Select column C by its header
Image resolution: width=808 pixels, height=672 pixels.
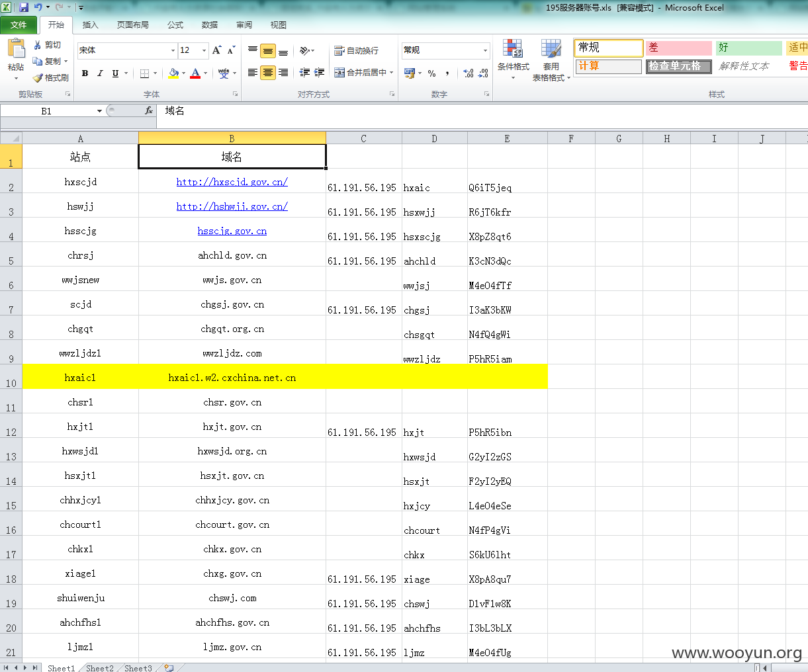click(x=364, y=138)
